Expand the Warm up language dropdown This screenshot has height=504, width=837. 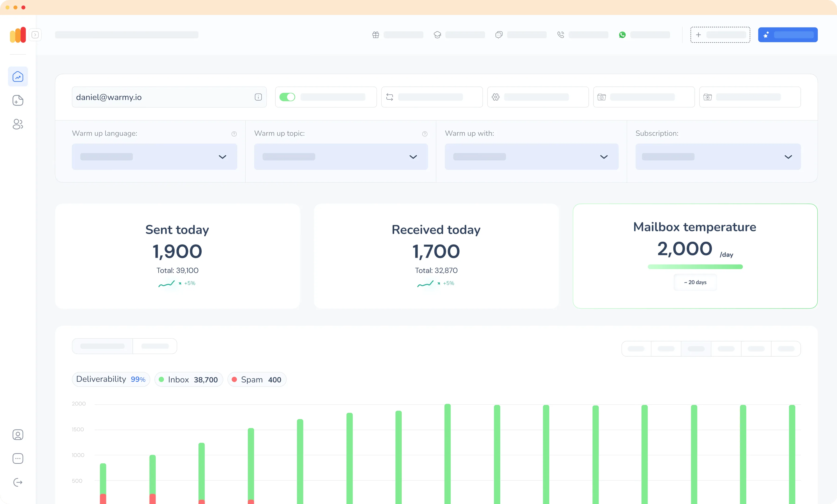(154, 157)
